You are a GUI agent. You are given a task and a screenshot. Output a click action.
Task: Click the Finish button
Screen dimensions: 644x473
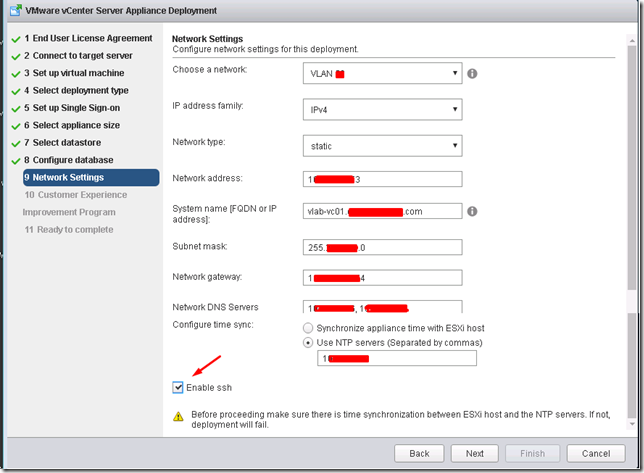click(x=532, y=453)
